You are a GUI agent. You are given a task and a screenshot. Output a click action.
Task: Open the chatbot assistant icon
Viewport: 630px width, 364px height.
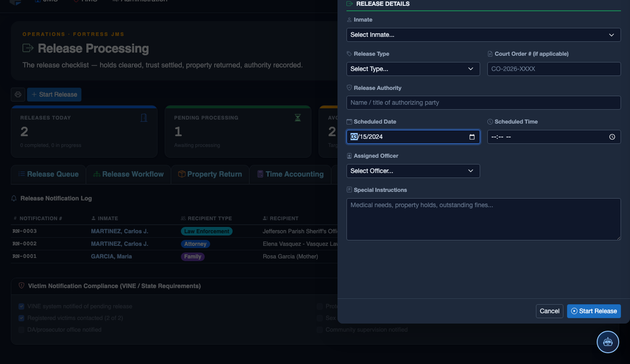(x=608, y=342)
